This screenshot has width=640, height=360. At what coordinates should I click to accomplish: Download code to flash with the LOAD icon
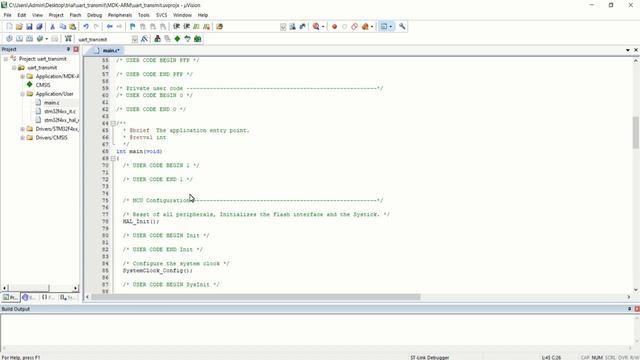point(68,39)
